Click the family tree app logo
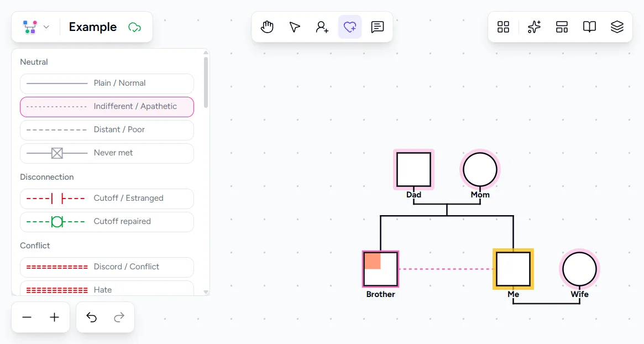644x344 pixels. (x=30, y=27)
